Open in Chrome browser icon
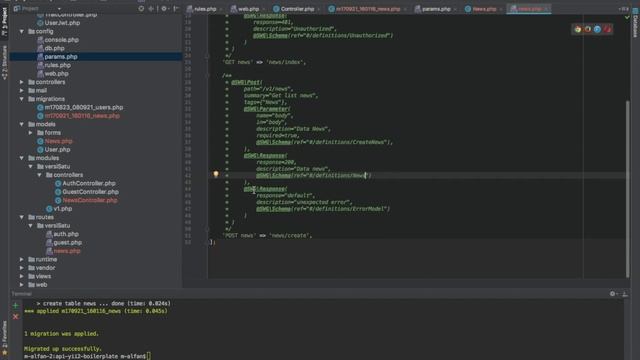 [578, 29]
